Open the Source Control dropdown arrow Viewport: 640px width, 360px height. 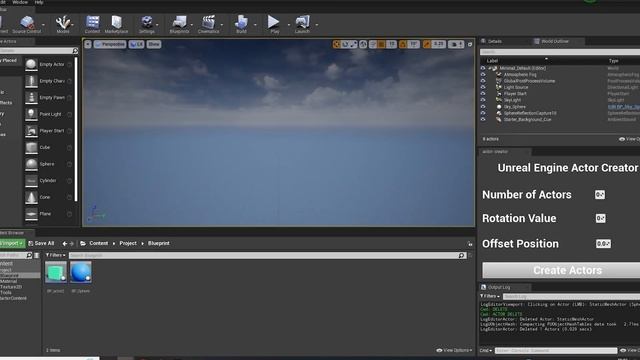(44, 25)
